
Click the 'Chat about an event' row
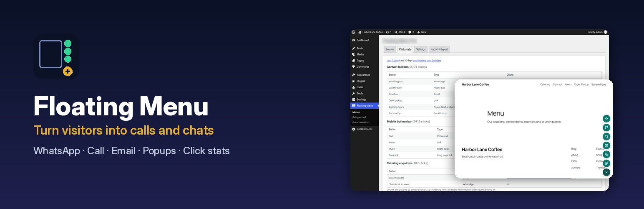pos(494,184)
